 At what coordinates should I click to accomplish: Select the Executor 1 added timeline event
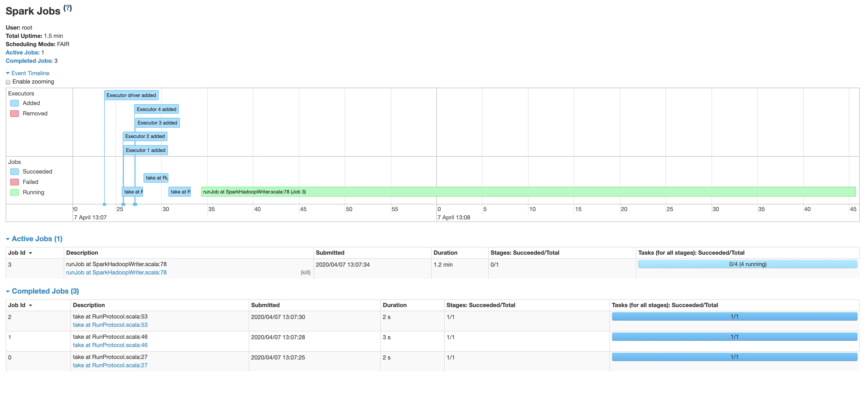click(x=146, y=150)
